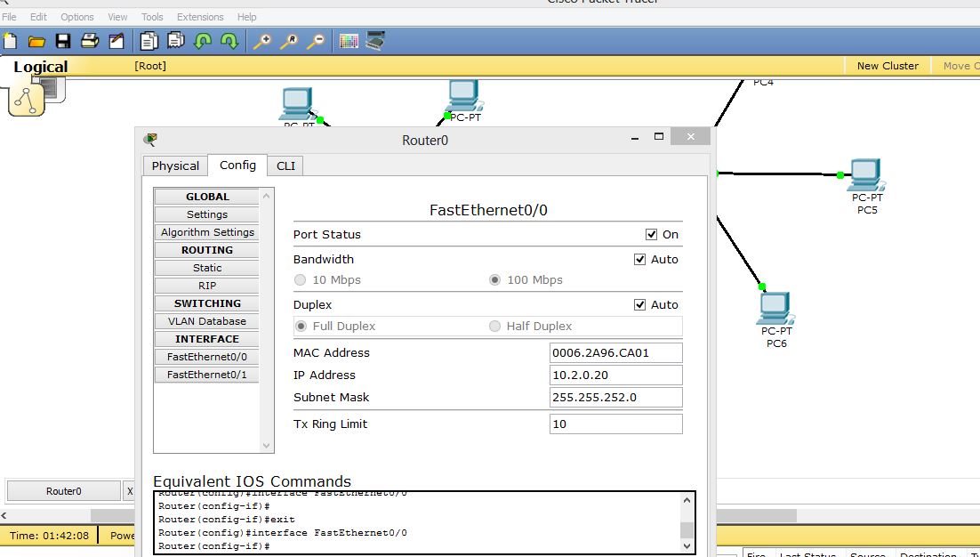980x557 pixels.
Task: Open the Options menu
Action: [x=77, y=17]
